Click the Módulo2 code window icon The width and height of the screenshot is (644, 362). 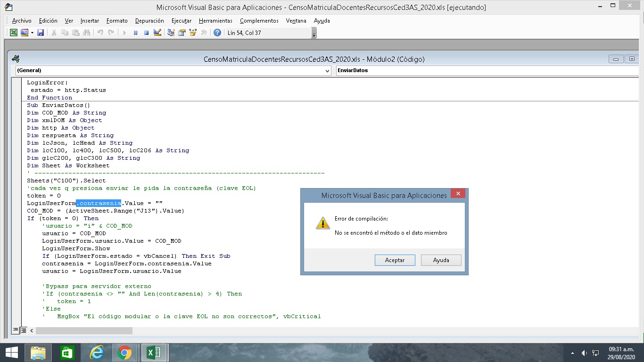pos(16,59)
